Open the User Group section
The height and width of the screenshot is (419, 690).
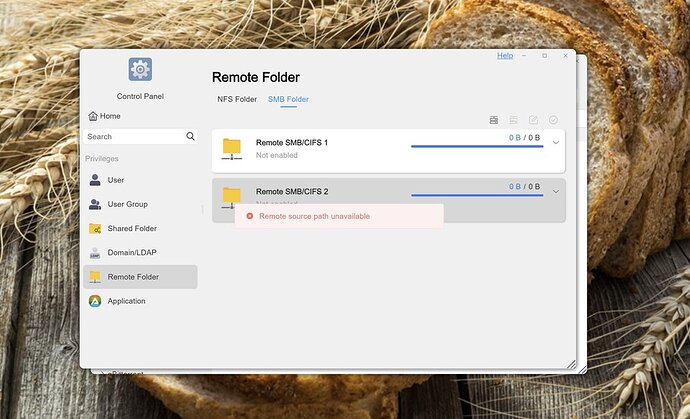[140, 204]
